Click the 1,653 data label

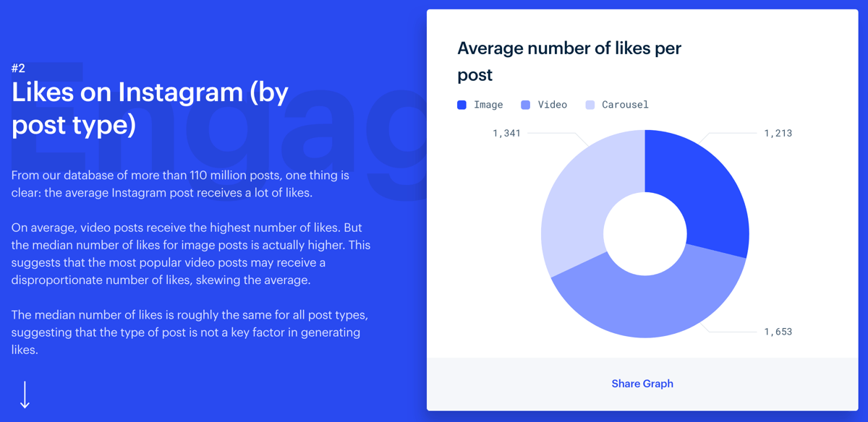coord(778,331)
